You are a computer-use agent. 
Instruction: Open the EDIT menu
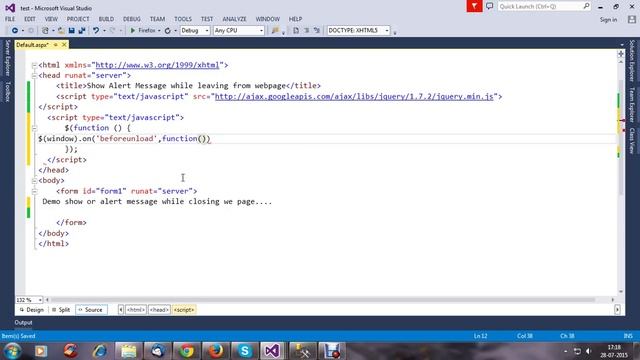(30, 19)
